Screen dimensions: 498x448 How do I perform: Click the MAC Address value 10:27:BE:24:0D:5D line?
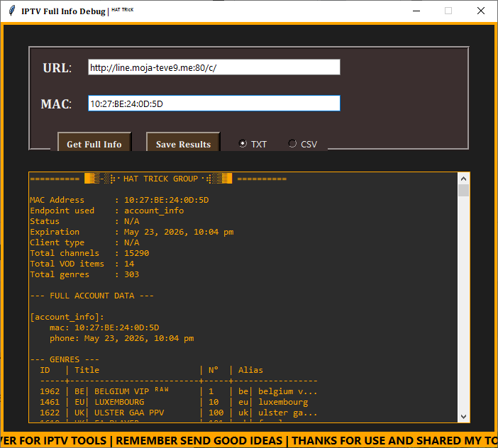pos(119,200)
